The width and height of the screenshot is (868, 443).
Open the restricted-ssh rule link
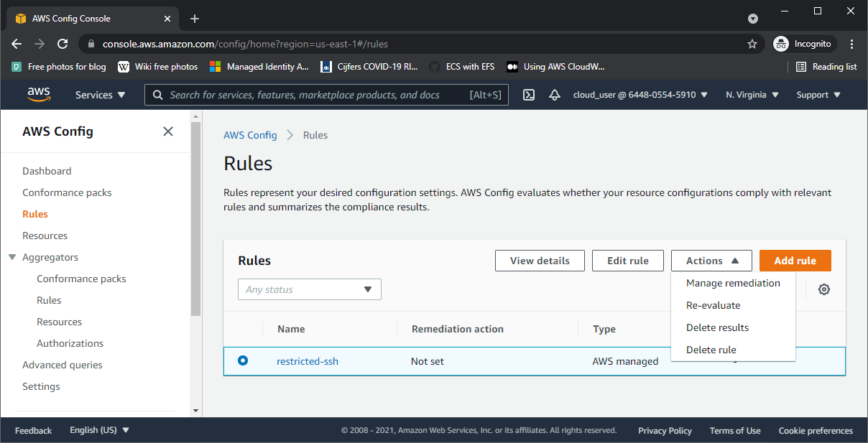tap(308, 361)
